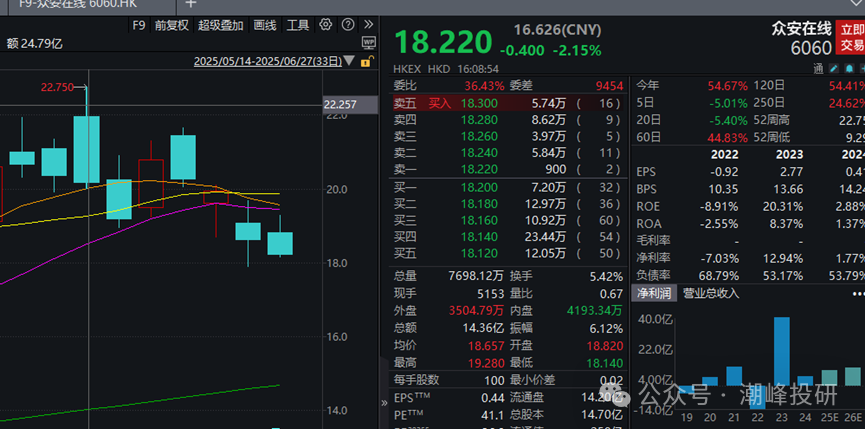This screenshot has width=865, height=429.
Task: Select 卖四 price 18.280
Action: tap(479, 120)
